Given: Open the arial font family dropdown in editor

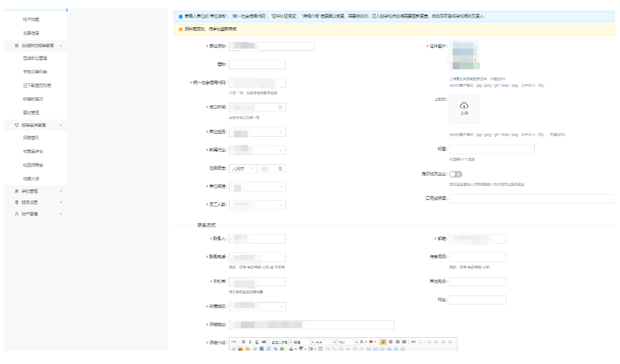Looking at the screenshot, I should (x=325, y=342).
